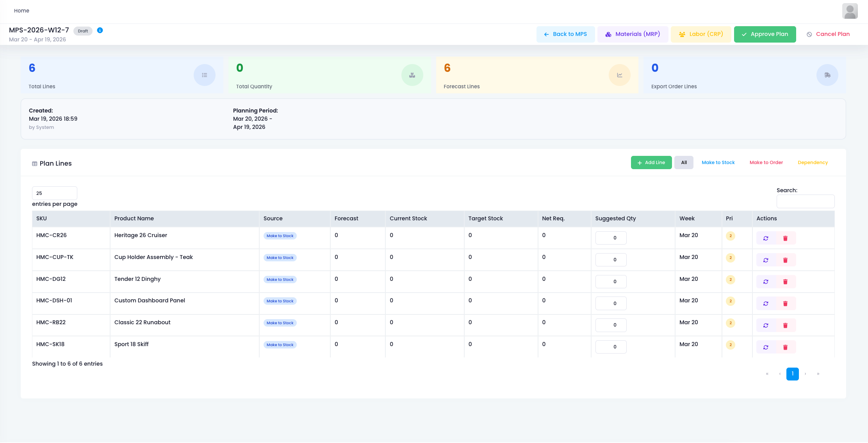Image resolution: width=868 pixels, height=443 pixels.
Task: Filter plan lines by Make to Order
Action: coord(766,163)
